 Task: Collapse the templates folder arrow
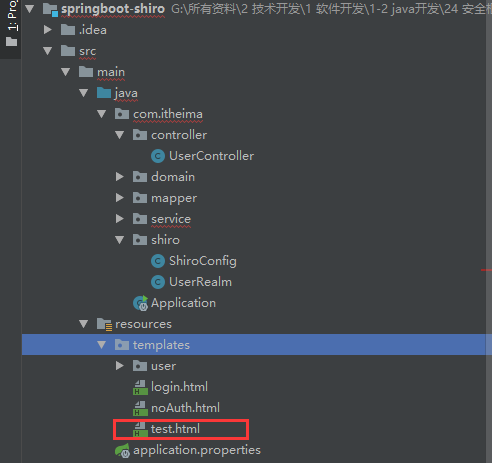102,345
